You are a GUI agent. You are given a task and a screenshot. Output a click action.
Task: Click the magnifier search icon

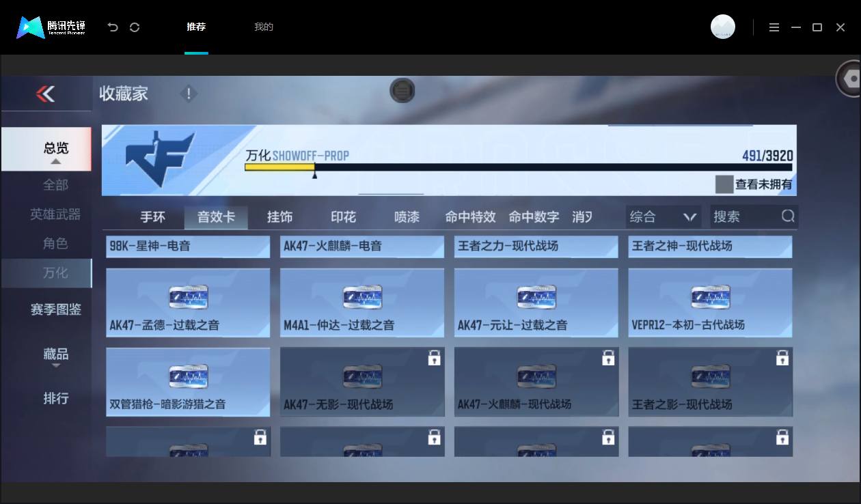[x=788, y=216]
